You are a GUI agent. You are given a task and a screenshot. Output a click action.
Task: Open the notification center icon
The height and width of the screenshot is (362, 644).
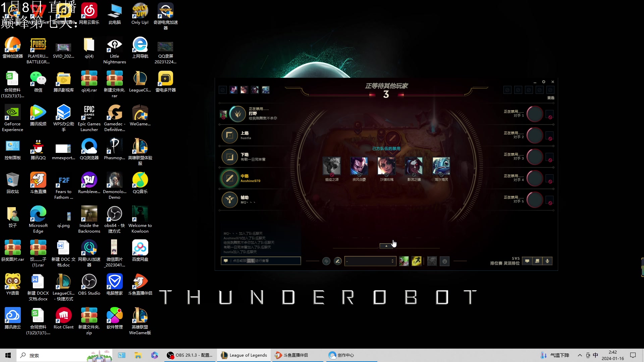(633, 355)
